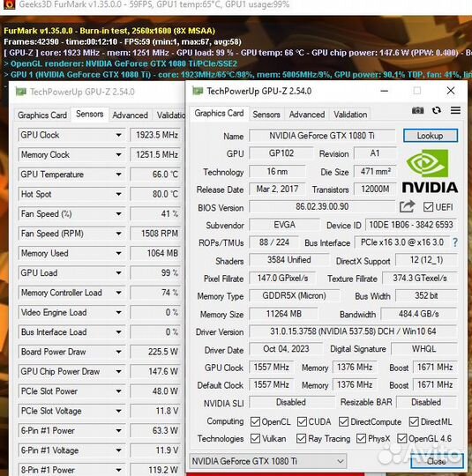
Task: Toggle the UEFI checkbox
Action: tap(428, 207)
